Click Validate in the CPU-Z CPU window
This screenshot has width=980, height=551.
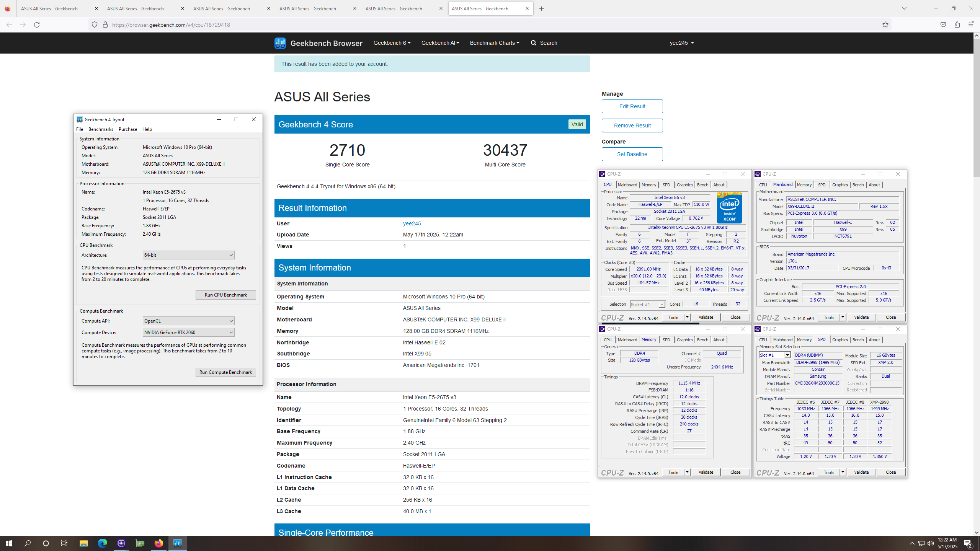coord(706,317)
